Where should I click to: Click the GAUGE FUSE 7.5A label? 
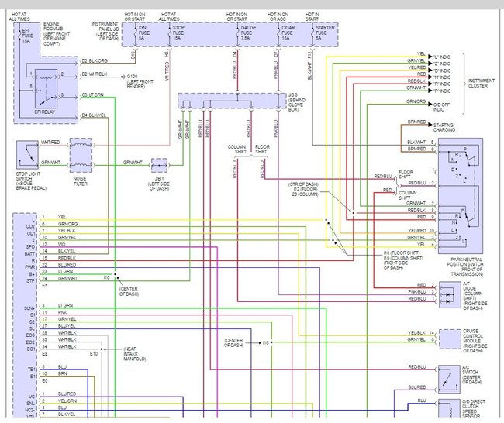(x=248, y=33)
